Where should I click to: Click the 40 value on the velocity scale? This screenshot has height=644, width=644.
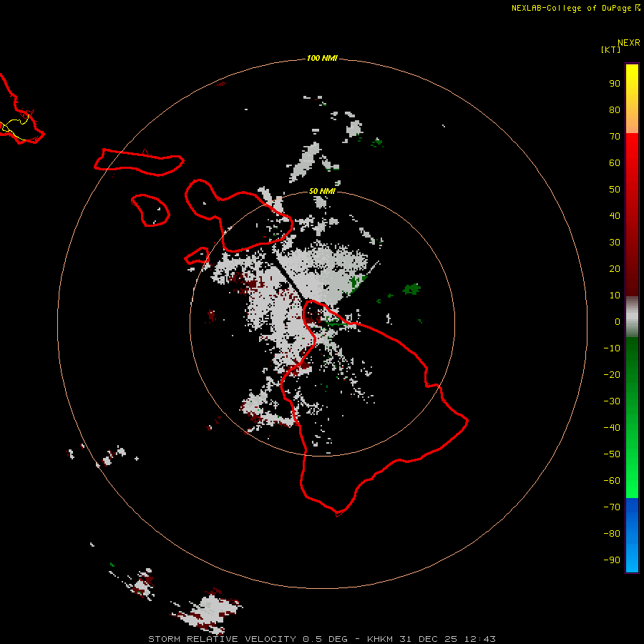(x=615, y=215)
